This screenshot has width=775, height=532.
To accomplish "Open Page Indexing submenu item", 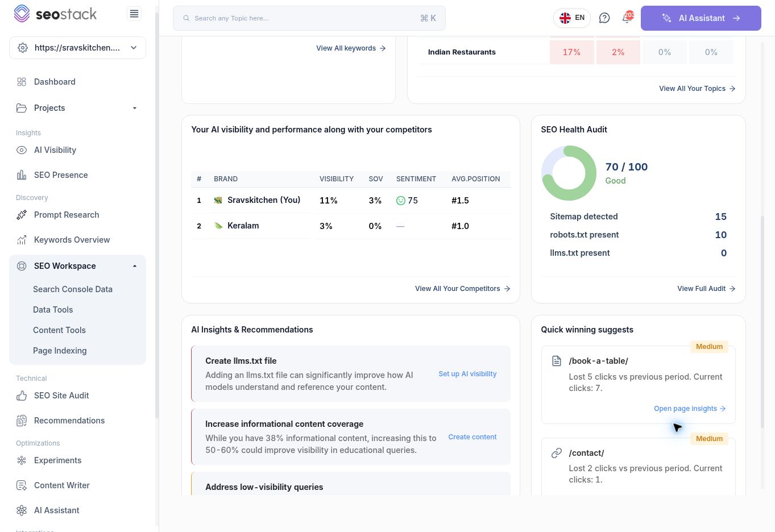I will [60, 351].
